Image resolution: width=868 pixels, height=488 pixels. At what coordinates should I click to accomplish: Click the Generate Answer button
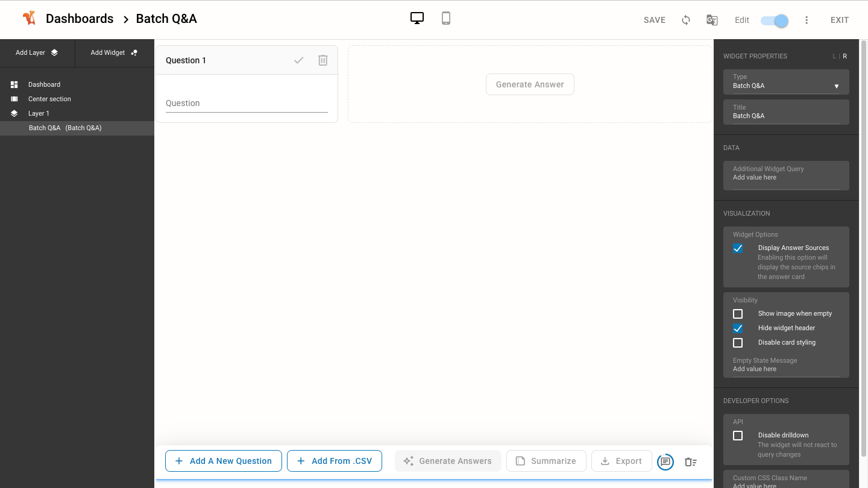(530, 84)
